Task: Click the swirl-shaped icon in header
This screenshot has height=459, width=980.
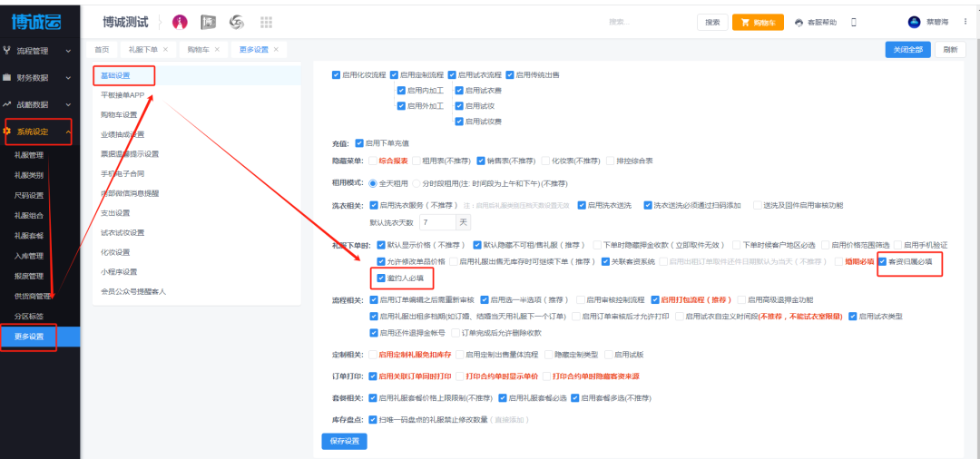Action: (237, 23)
